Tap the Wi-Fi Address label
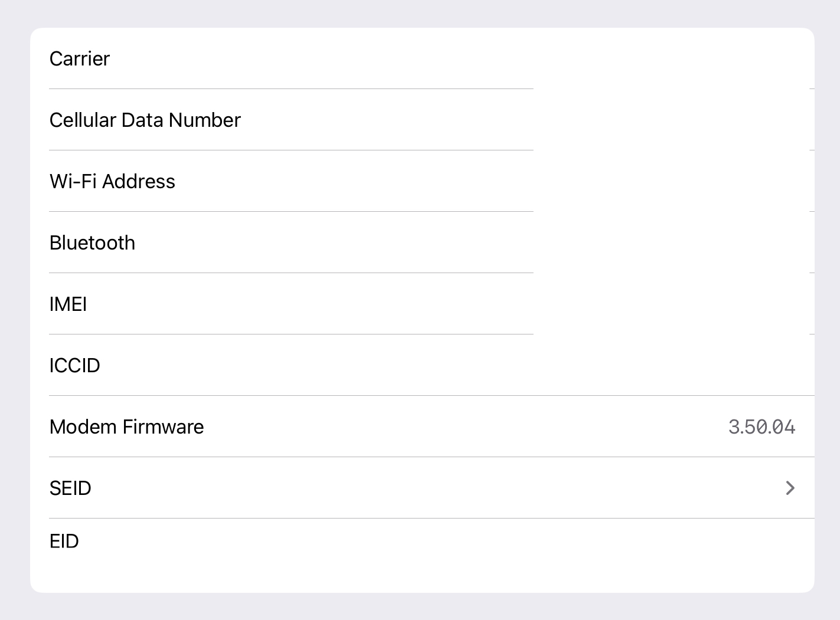The image size is (840, 620). [112, 181]
